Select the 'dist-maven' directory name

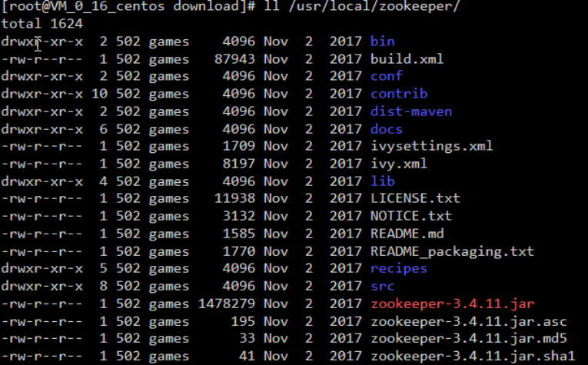coord(411,111)
